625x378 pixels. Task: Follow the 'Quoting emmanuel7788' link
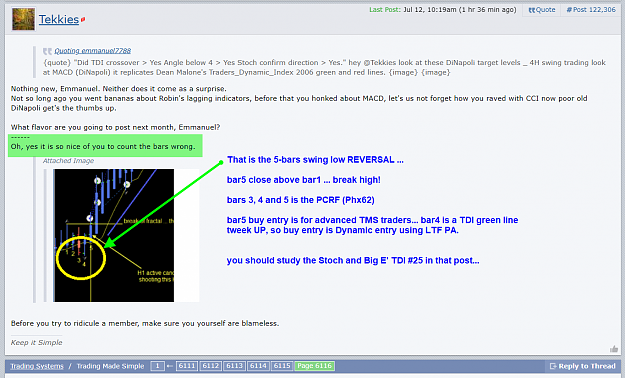point(92,51)
